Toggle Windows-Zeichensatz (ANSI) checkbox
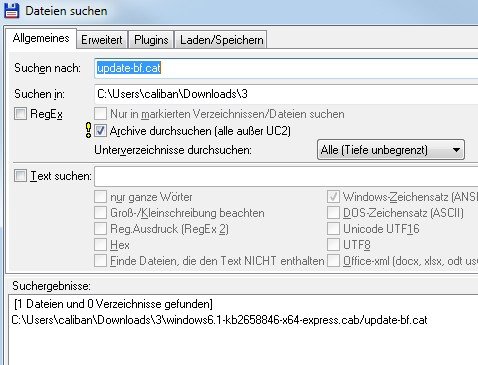 (x=333, y=197)
